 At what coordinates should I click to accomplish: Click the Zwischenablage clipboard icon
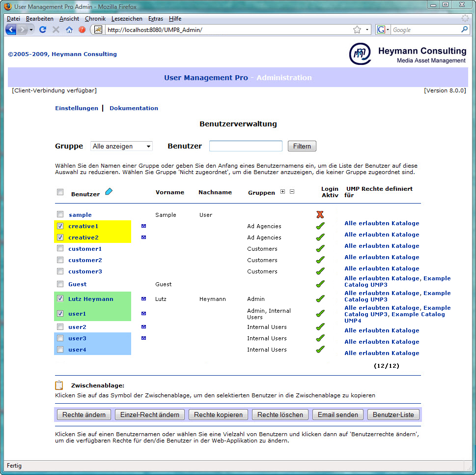coord(59,385)
